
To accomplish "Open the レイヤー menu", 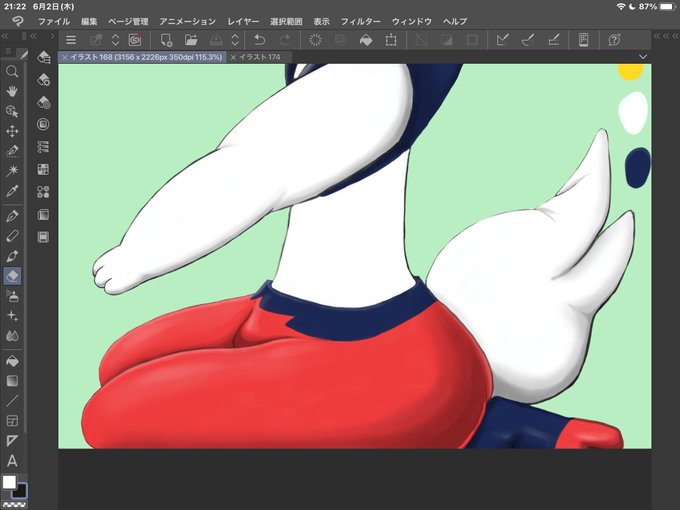I will pyautogui.click(x=243, y=21).
